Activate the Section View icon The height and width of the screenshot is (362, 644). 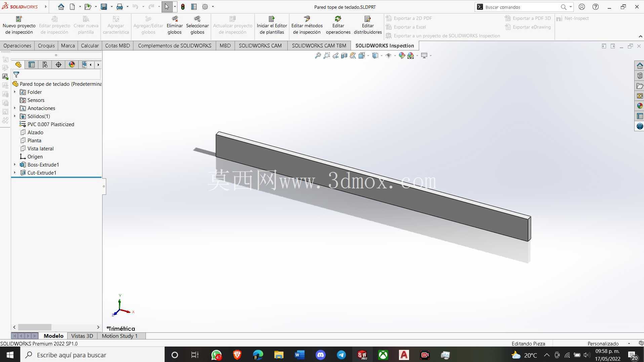(344, 56)
